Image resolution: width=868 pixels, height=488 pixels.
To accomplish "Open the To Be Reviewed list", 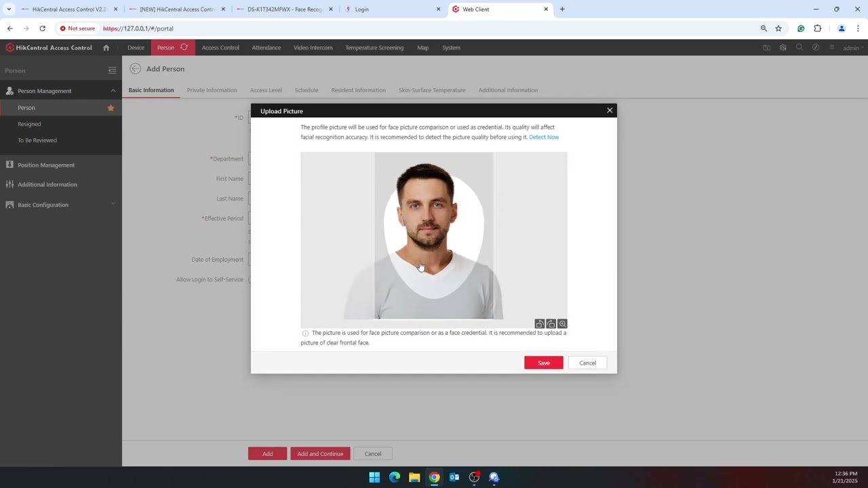I will pyautogui.click(x=37, y=140).
